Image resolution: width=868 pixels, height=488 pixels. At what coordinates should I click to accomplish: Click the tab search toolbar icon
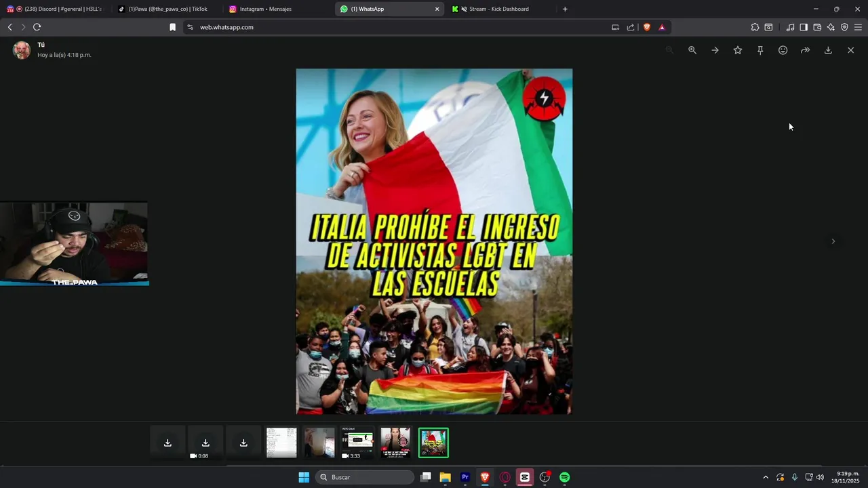tap(768, 27)
